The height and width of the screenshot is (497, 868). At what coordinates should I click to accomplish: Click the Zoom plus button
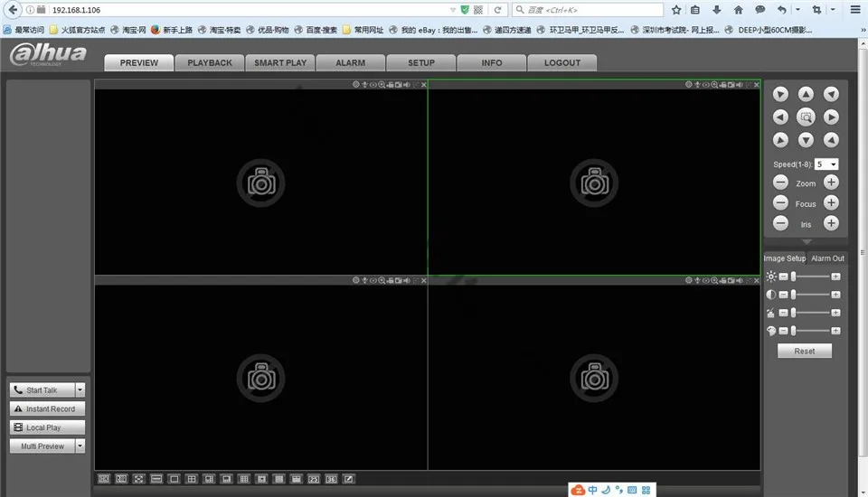[831, 183]
